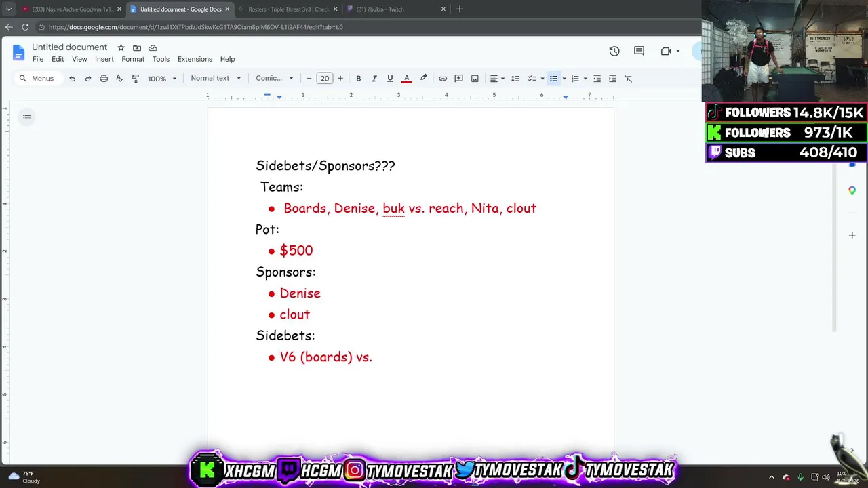This screenshot has height=488, width=868.
Task: Expand the checklist options arrow
Action: (542, 79)
